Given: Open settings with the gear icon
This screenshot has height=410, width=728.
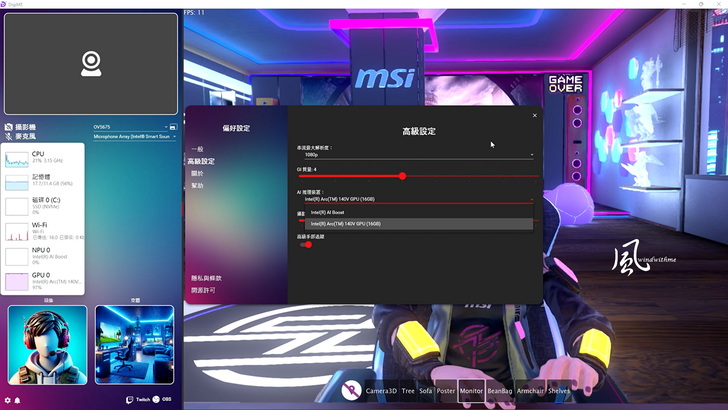Looking at the screenshot, I should [x=7, y=400].
